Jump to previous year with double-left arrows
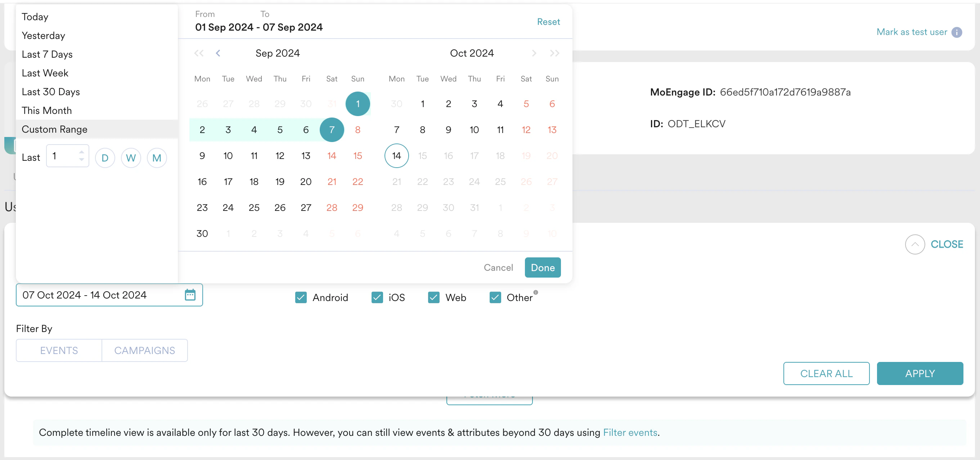The height and width of the screenshot is (460, 980). [x=198, y=53]
